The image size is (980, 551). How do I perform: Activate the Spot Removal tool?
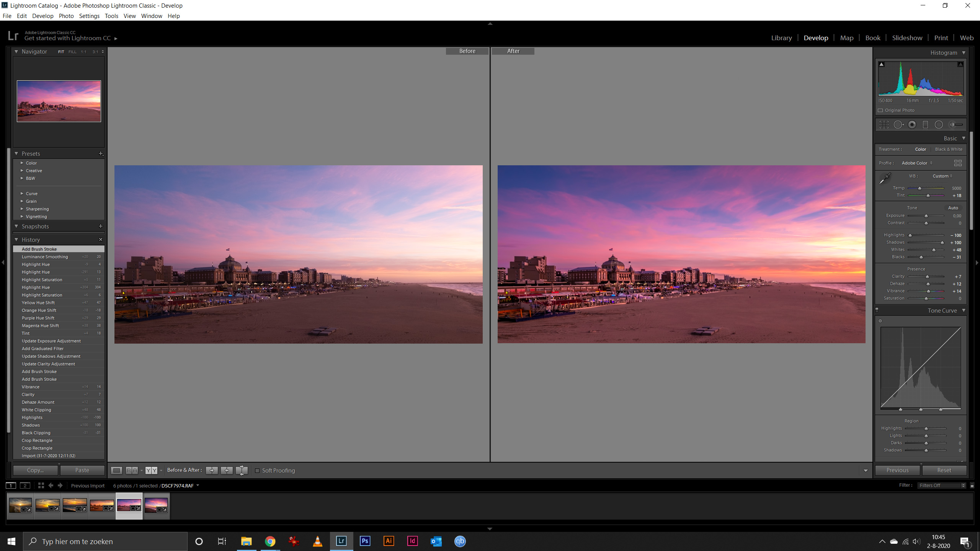click(898, 125)
